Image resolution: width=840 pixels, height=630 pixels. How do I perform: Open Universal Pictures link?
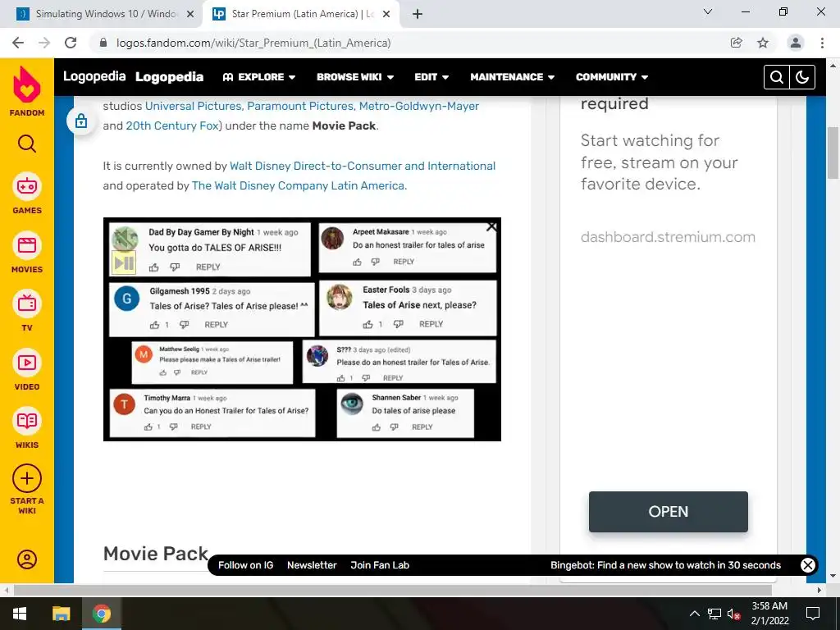click(x=194, y=106)
